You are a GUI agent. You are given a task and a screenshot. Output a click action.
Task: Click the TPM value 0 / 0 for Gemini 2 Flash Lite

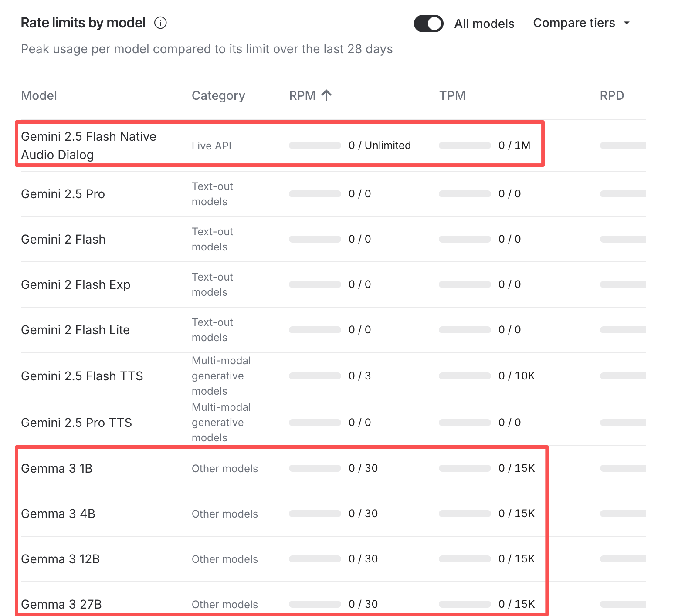(510, 330)
